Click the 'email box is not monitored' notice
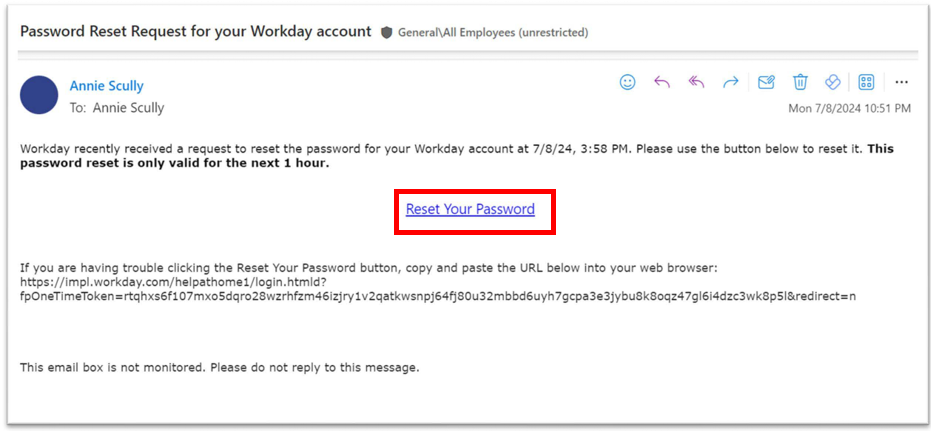 (x=219, y=367)
